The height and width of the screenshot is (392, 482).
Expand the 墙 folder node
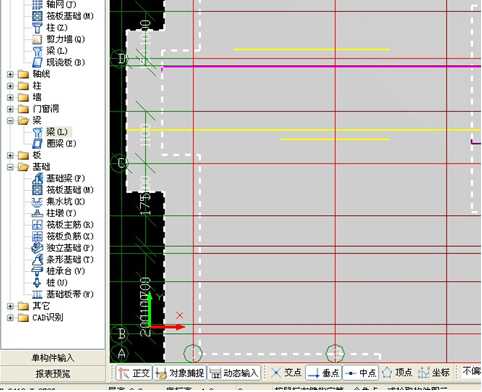[10, 98]
